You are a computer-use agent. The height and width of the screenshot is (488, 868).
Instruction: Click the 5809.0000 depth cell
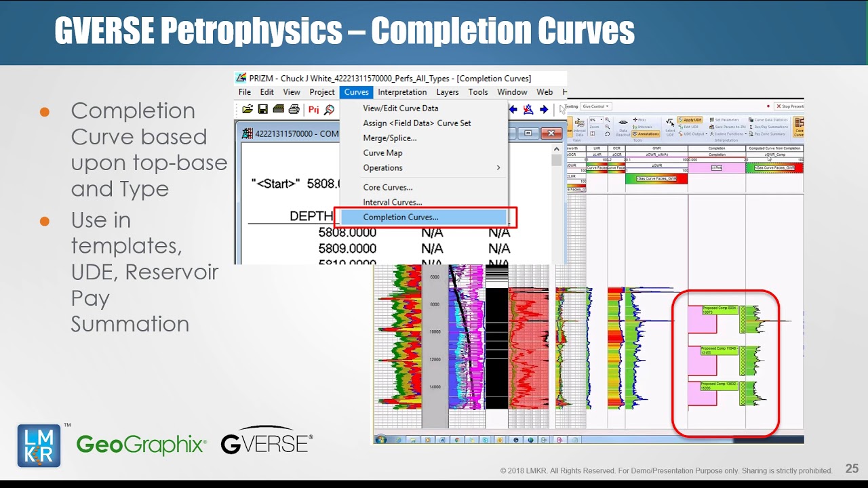[347, 249]
